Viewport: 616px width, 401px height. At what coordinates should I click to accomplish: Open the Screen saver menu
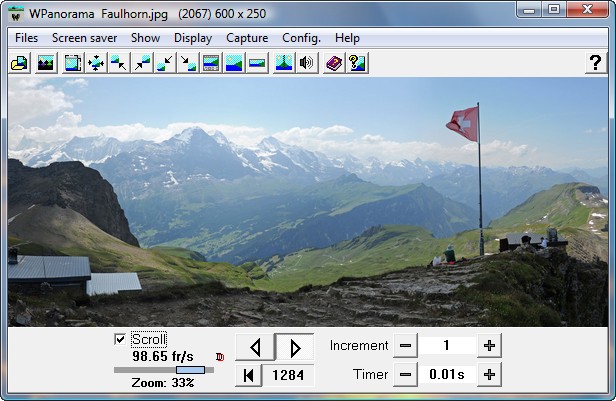pos(84,38)
